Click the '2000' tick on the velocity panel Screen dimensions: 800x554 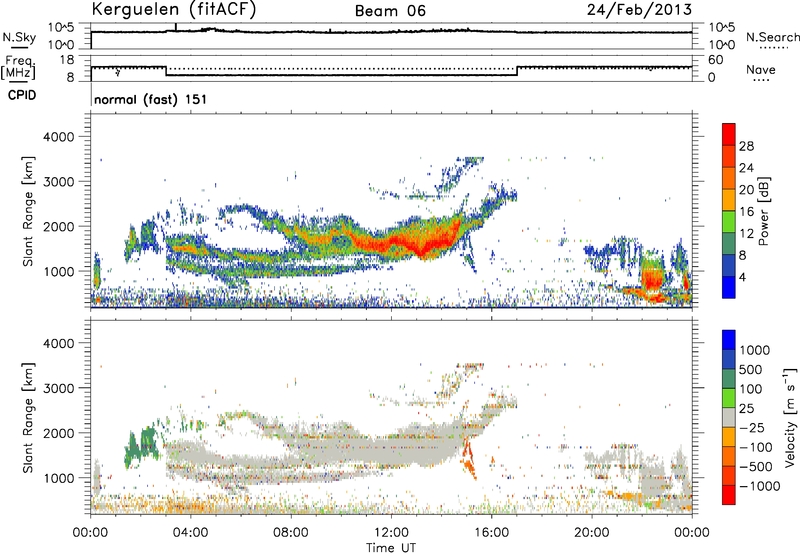click(59, 433)
